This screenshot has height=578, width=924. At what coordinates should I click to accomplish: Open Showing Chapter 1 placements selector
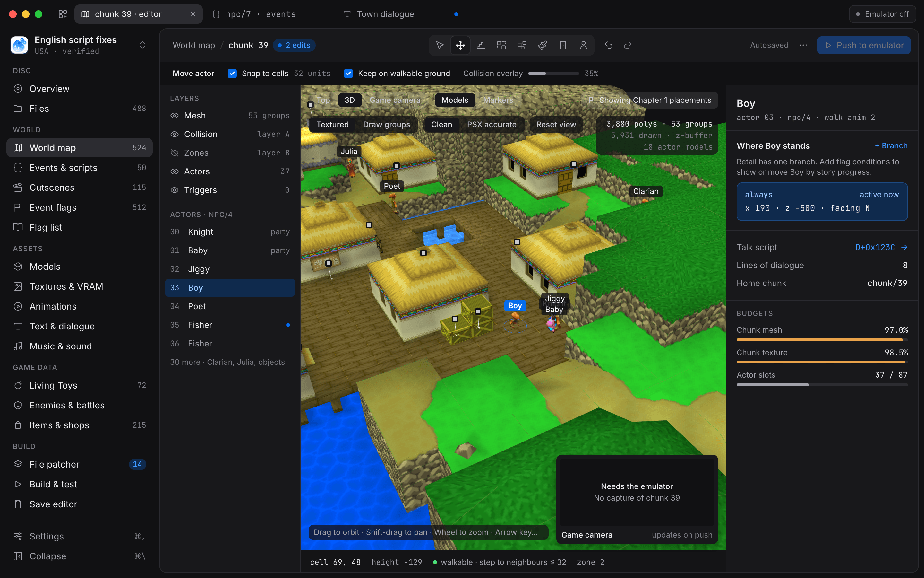pyautogui.click(x=649, y=100)
